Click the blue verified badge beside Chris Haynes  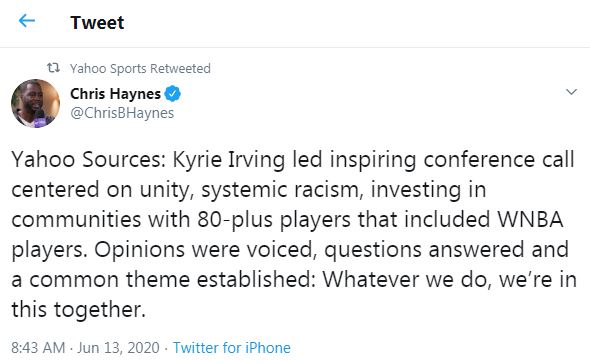pos(172,94)
